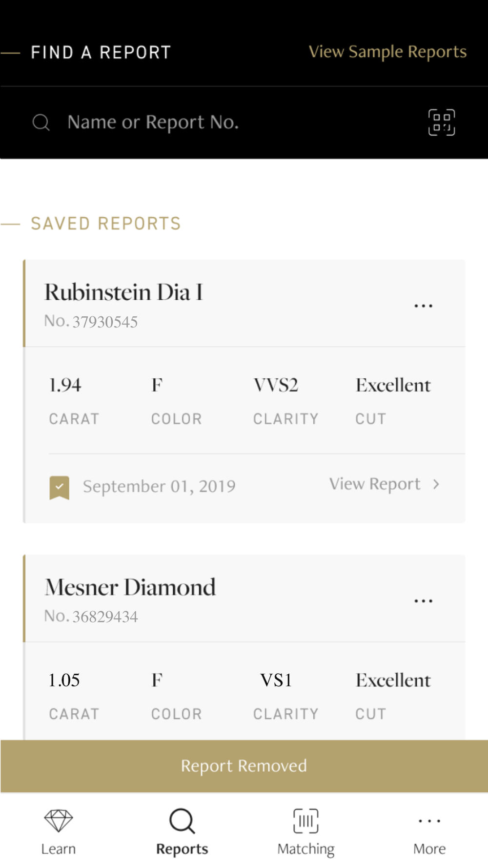488x868 pixels.
Task: Dismiss the Report Removed notification banner
Action: (244, 765)
